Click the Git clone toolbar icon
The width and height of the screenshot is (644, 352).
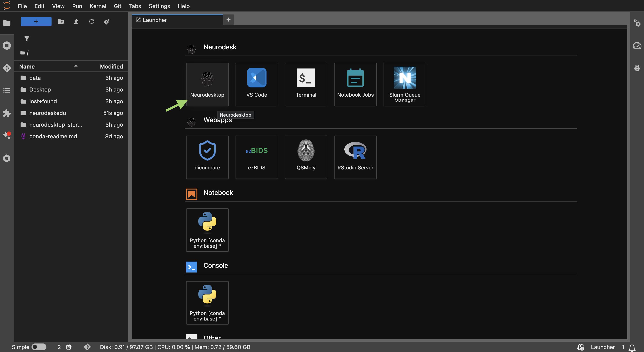[x=107, y=21]
